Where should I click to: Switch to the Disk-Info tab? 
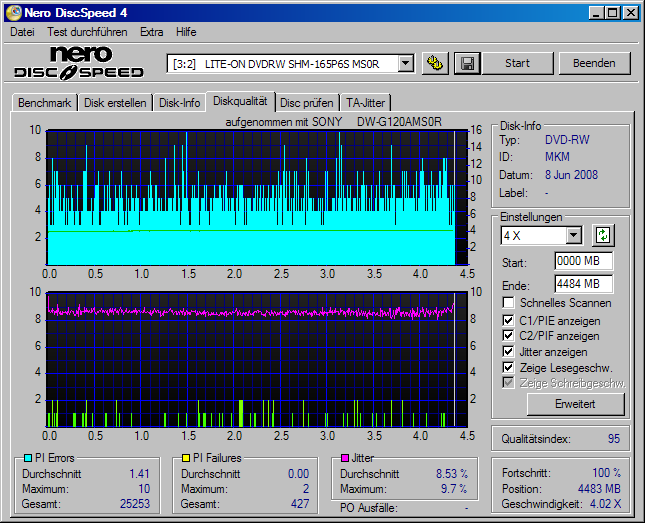(180, 103)
